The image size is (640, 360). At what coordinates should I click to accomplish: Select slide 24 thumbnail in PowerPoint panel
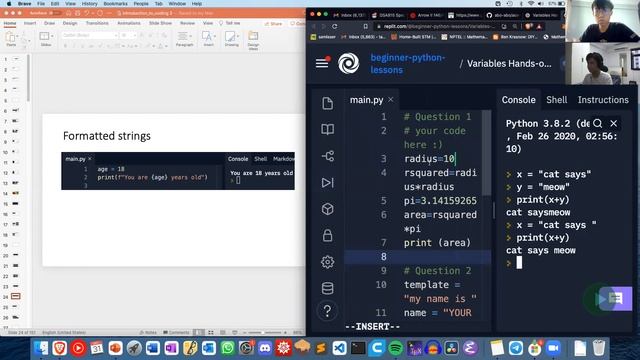16,296
